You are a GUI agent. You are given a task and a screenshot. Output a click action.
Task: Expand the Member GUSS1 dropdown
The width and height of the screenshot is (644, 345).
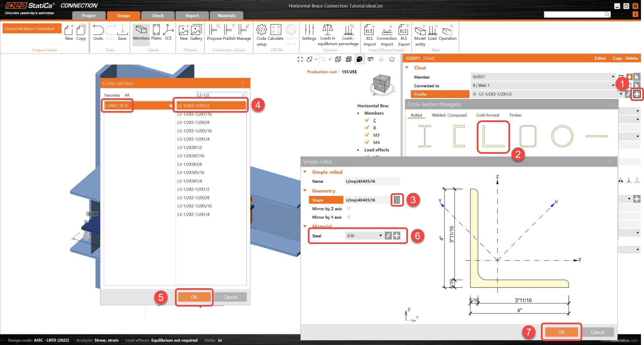pos(613,77)
